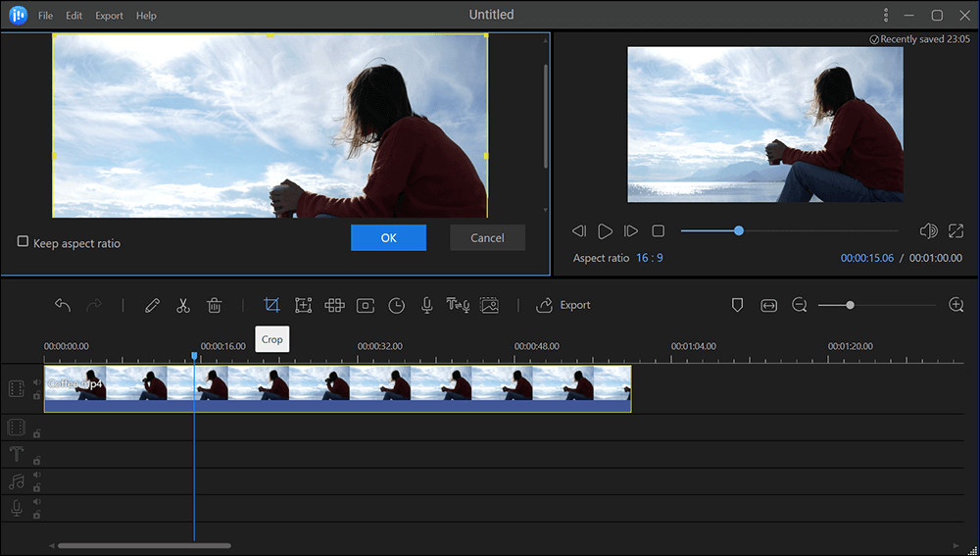Select the Coffee.mp4 clip on timeline
The image size is (980, 556).
pos(337,389)
